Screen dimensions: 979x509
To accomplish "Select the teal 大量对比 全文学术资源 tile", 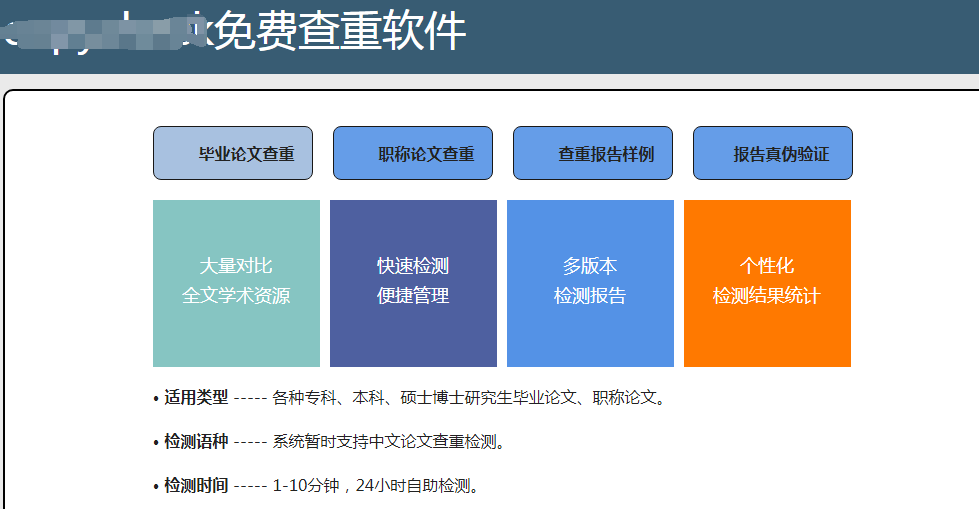I will 236,284.
